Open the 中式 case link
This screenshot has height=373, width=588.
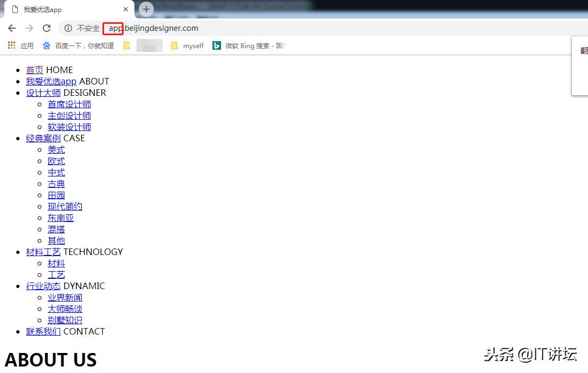[x=56, y=173]
